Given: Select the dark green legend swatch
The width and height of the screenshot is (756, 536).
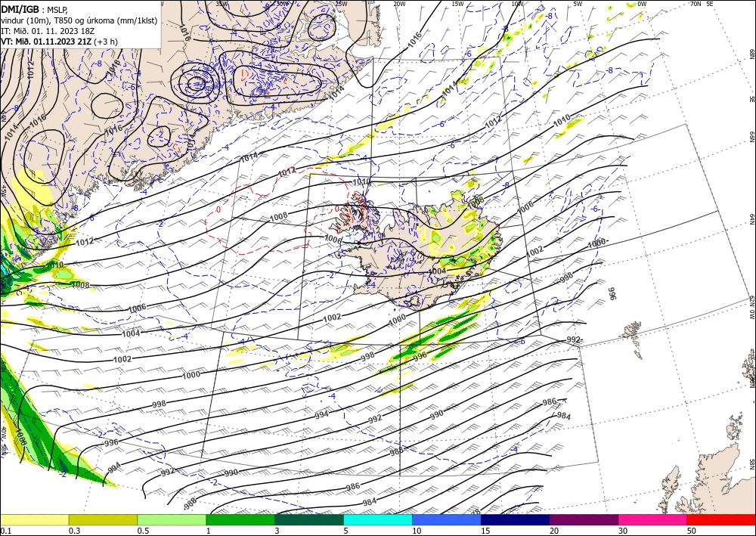Looking at the screenshot, I should pos(309,519).
